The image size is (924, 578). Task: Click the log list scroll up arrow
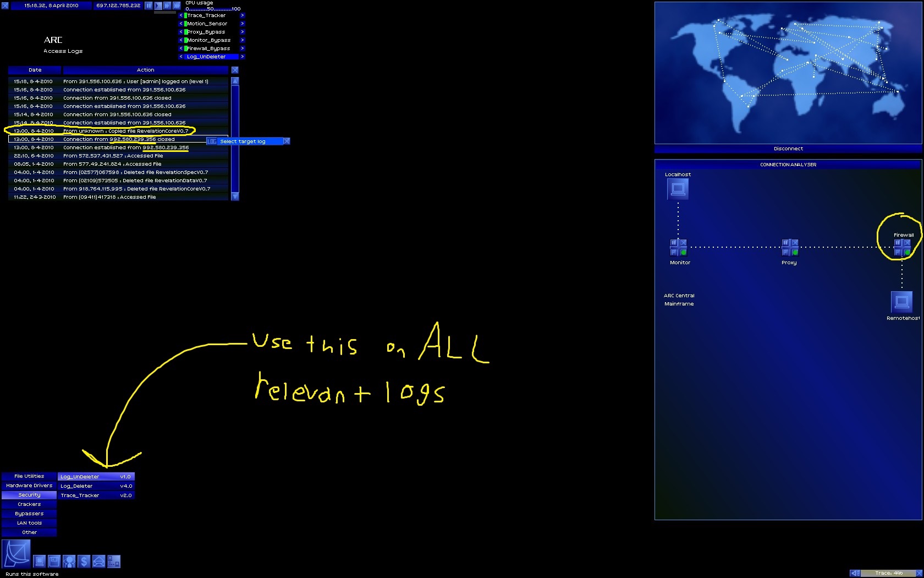click(x=235, y=81)
